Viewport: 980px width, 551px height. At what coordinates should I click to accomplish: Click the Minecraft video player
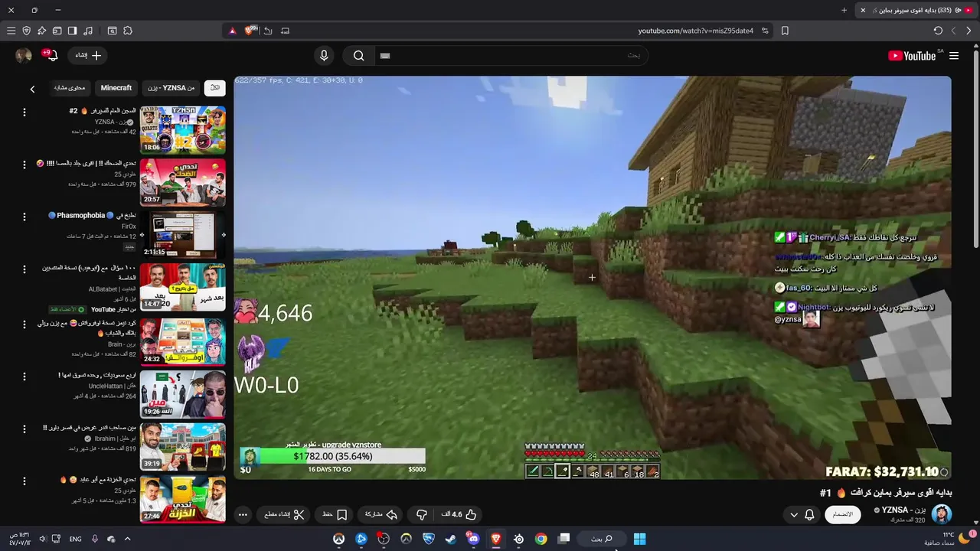pos(592,277)
